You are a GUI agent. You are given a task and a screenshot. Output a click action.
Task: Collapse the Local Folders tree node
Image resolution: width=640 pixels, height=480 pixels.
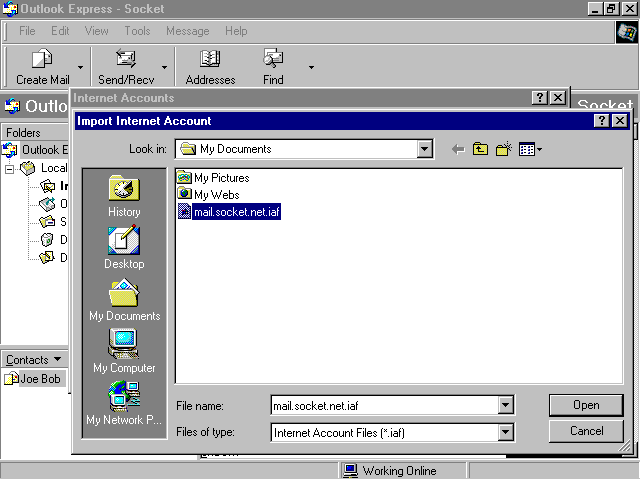(x=9, y=169)
